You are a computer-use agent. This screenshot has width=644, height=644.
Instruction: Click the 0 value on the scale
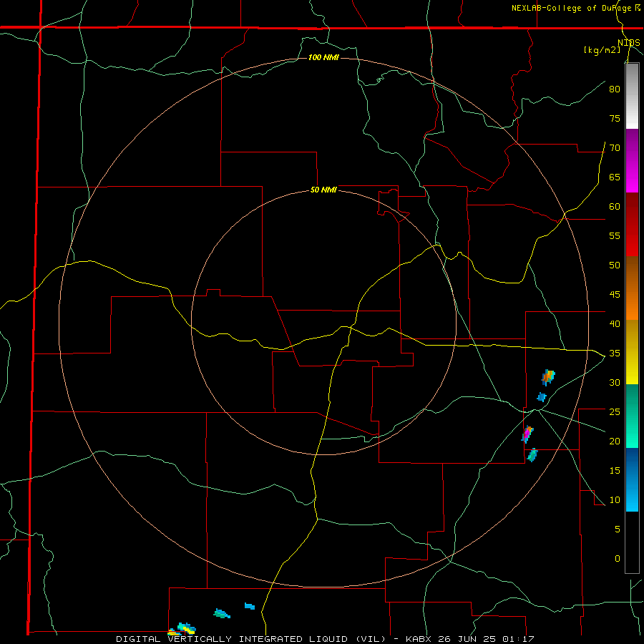(618, 559)
